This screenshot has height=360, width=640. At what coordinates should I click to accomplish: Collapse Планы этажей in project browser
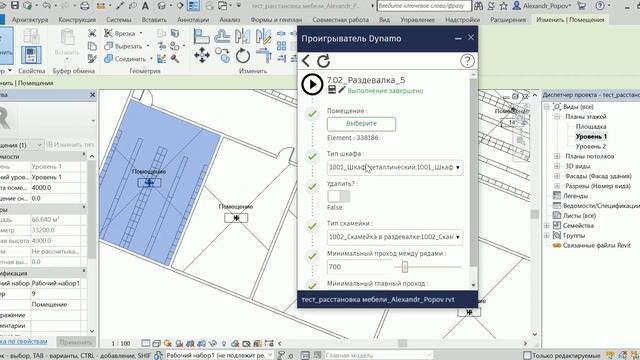click(557, 116)
